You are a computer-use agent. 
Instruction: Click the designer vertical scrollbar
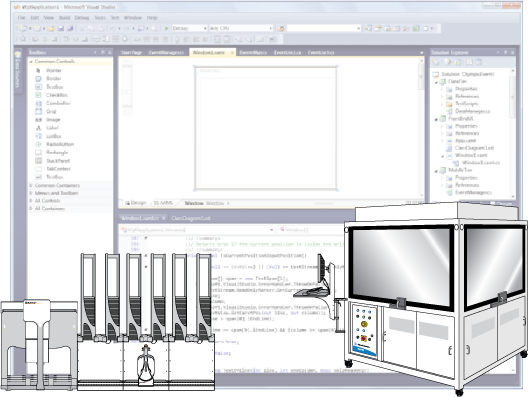coord(421,128)
